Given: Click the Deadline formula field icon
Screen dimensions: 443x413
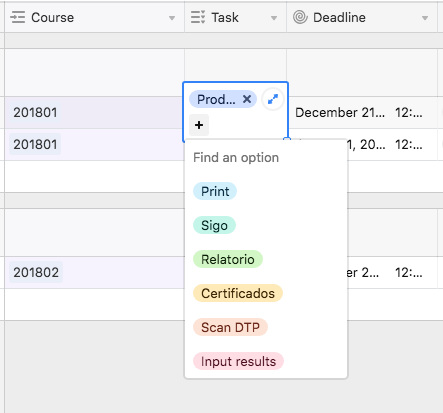Looking at the screenshot, I should (300, 17).
